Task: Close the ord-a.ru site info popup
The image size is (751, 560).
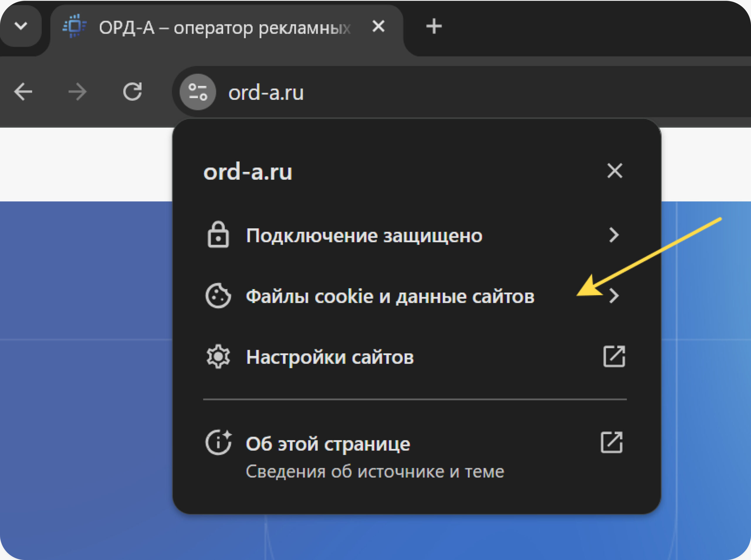Action: point(614,170)
